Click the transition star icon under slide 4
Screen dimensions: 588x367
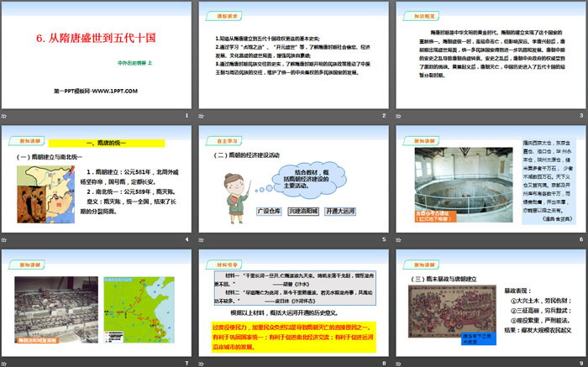click(x=4, y=240)
